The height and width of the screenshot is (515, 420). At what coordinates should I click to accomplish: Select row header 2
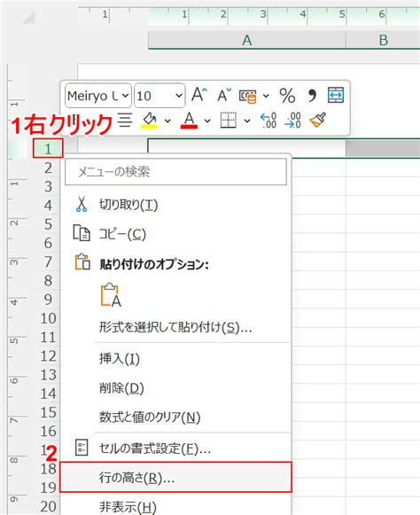coord(48,168)
